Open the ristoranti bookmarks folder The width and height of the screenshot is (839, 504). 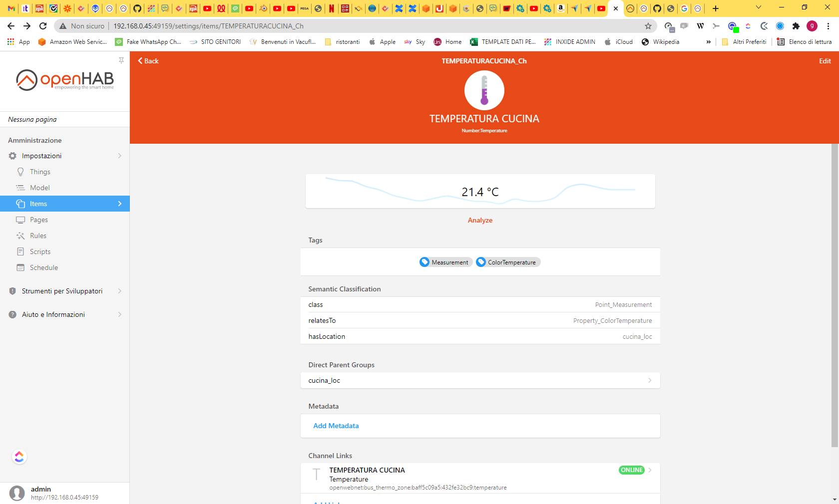click(x=342, y=42)
